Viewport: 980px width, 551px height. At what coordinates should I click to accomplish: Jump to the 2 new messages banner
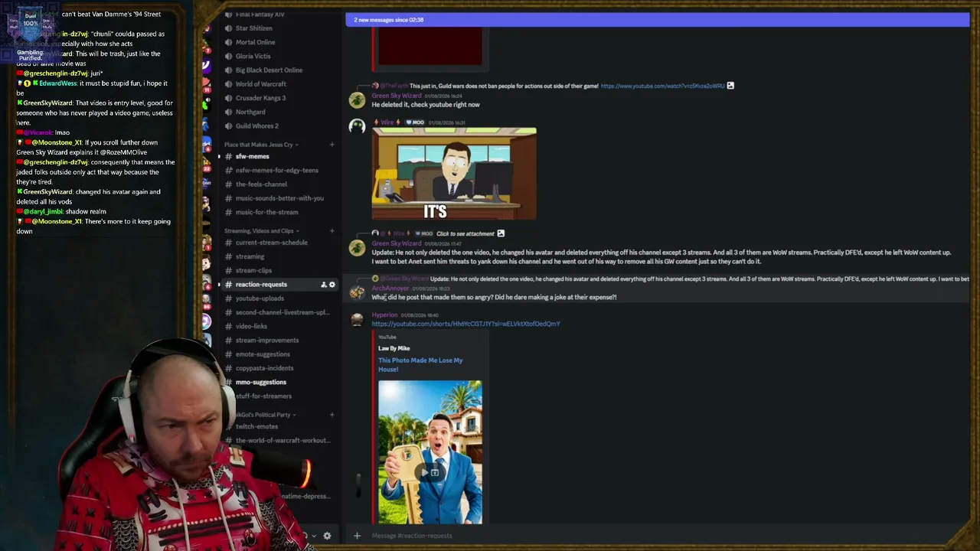click(x=658, y=20)
